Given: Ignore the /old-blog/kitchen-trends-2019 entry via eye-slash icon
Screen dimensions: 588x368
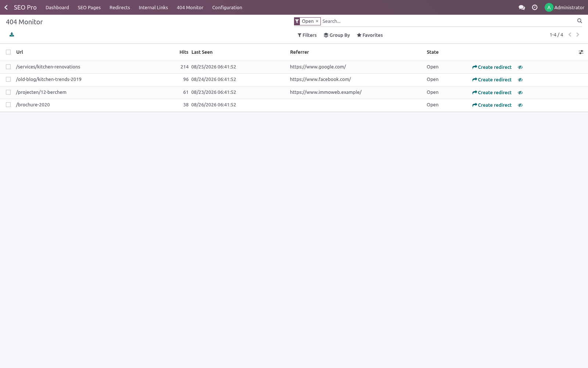Looking at the screenshot, I should click(520, 80).
